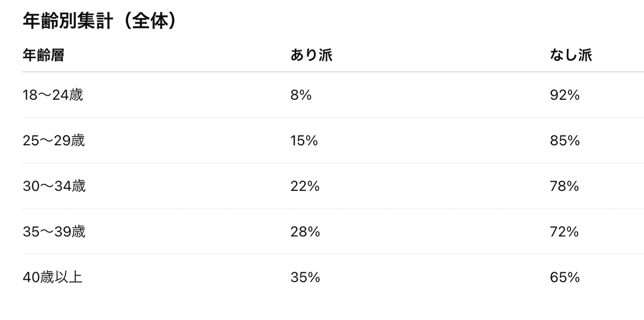This screenshot has width=644, height=320.
Task: Select the 85% cell under なし派
Action: pyautogui.click(x=565, y=141)
